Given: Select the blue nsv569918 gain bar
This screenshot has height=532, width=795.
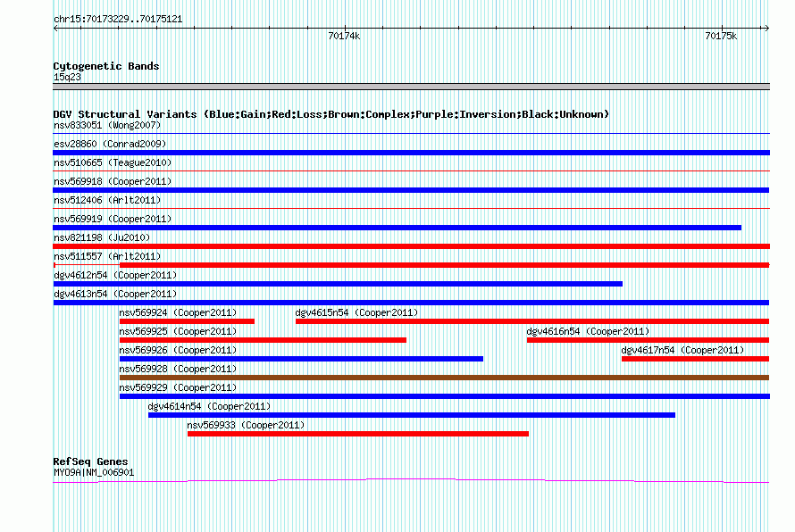Looking at the screenshot, I should pyautogui.click(x=411, y=190).
